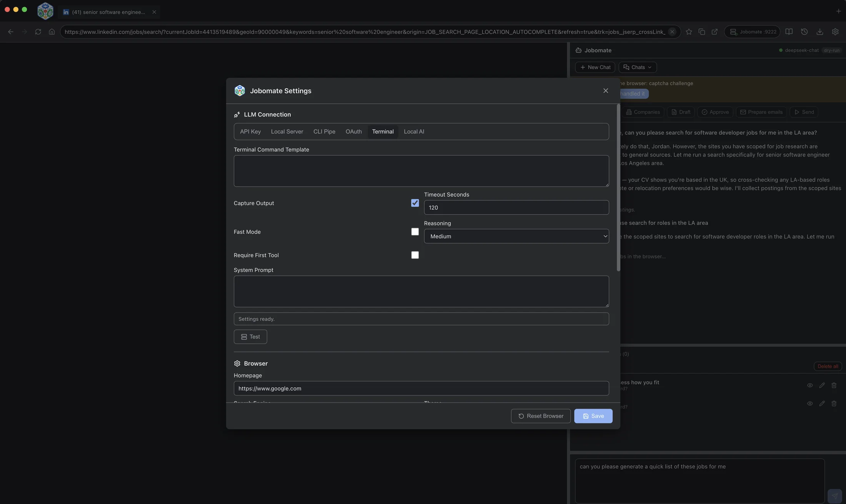Clear the URL with the X icon
Screen dimensions: 846x504
[672, 32]
